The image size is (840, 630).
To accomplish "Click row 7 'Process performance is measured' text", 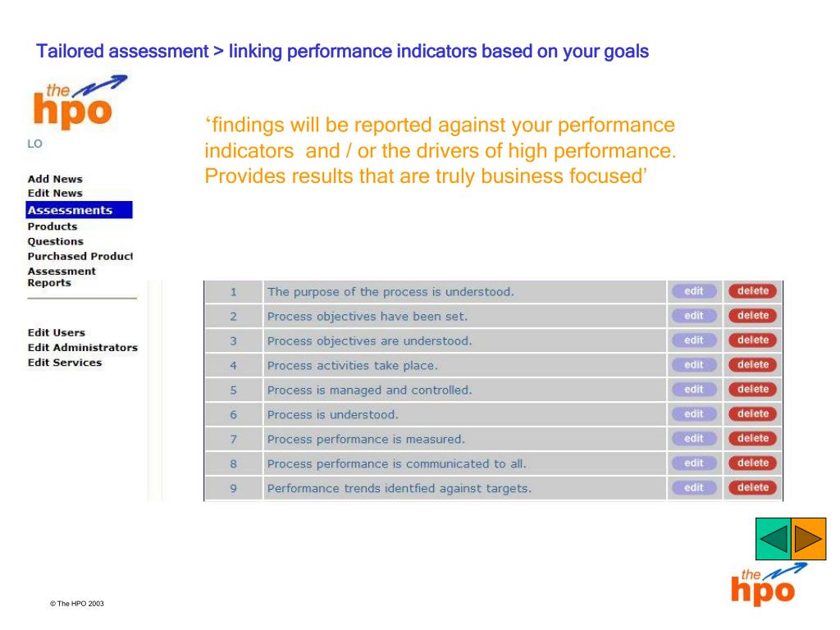I will [x=366, y=440].
